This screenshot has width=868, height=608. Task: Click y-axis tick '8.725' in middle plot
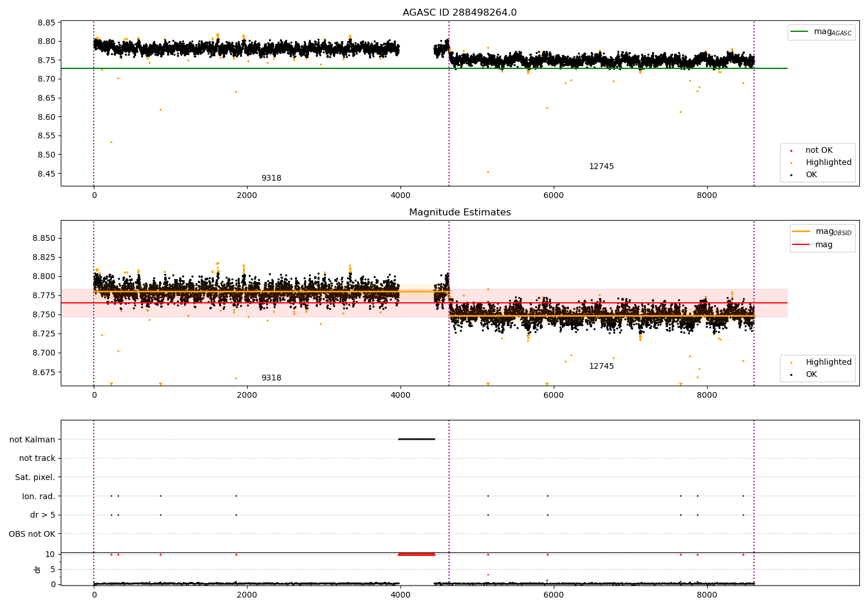point(44,334)
